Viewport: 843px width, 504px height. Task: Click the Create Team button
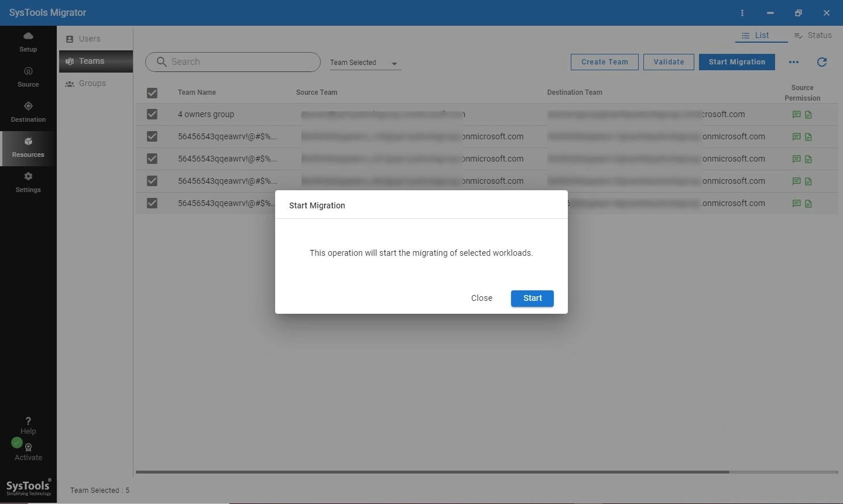(x=605, y=62)
